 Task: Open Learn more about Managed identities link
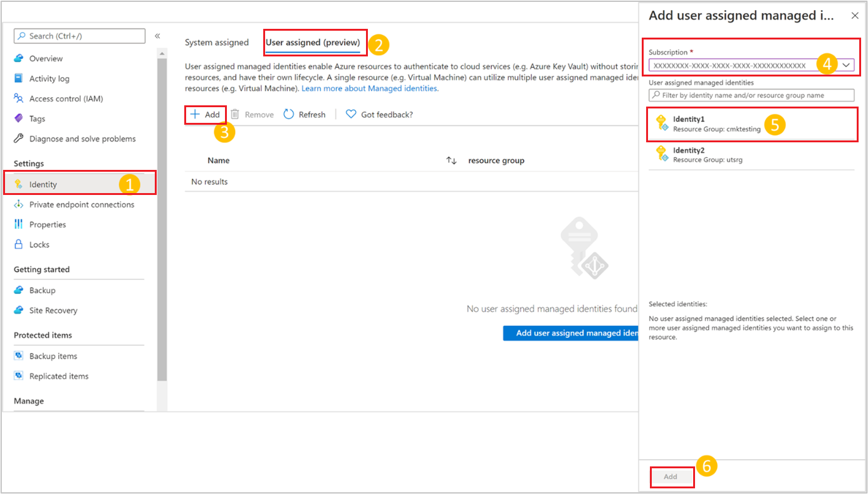(370, 88)
